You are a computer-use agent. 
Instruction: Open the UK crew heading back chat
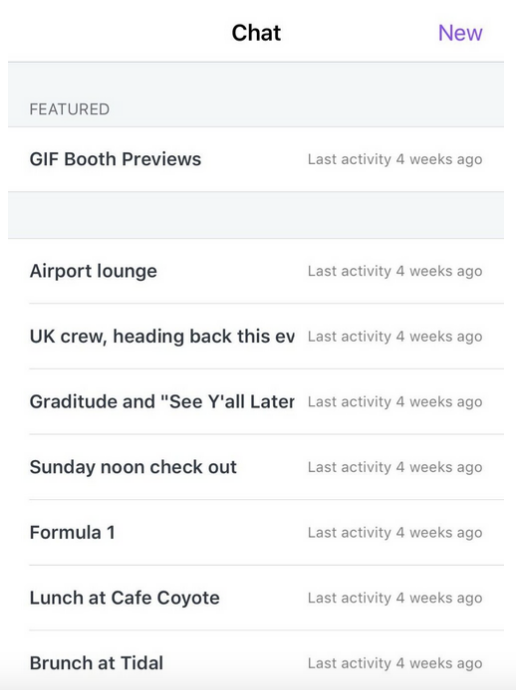[256, 337]
